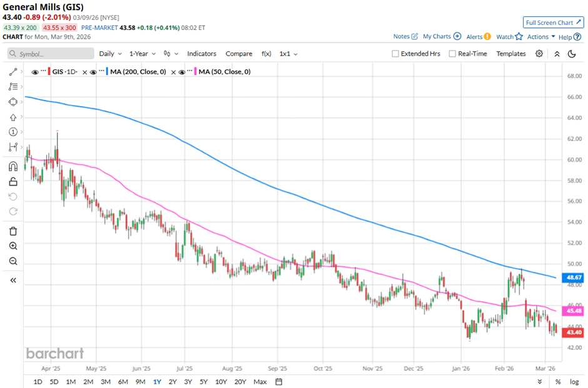Image resolution: width=588 pixels, height=388 pixels.
Task: Toggle log scale on price axis
Action: tap(574, 382)
